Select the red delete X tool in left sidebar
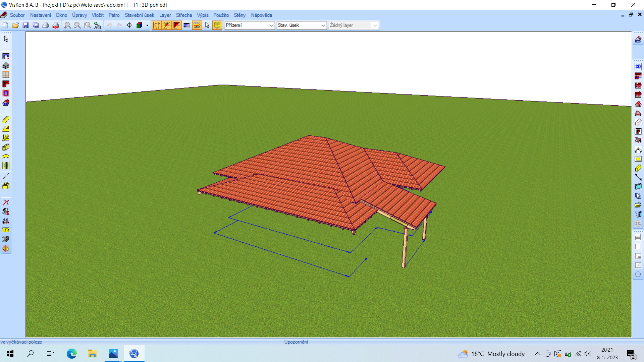Screen dimensions: 644x362 [6, 202]
